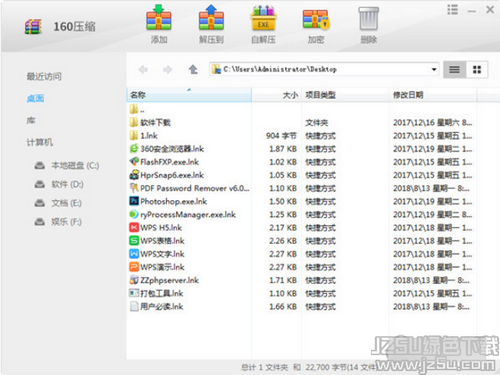Select WPS H5.lnk file
Image resolution: width=500 pixels, height=375 pixels.
[302, 228]
